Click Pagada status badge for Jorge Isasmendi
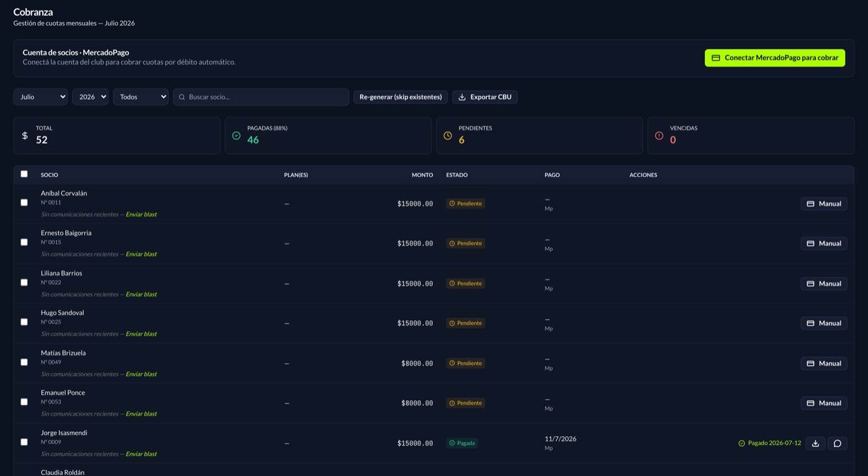868x476 pixels. coord(462,443)
